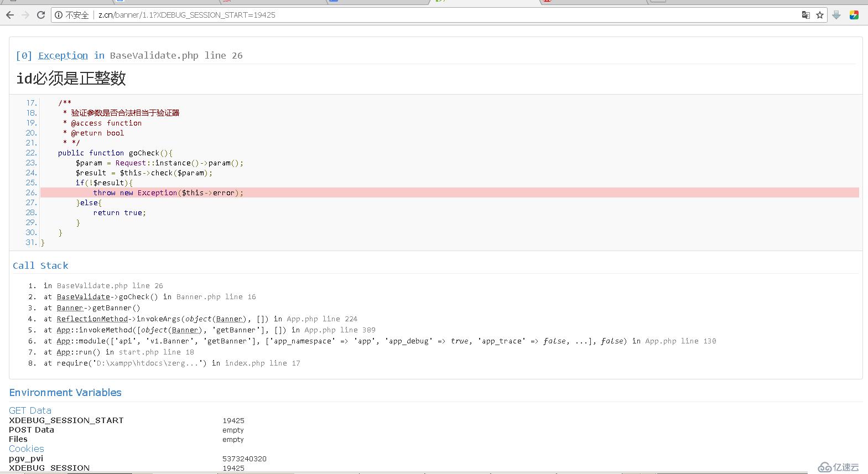Click highlighted line 'throw new Exception($this->error);'
The image size is (868, 474).
(x=168, y=192)
